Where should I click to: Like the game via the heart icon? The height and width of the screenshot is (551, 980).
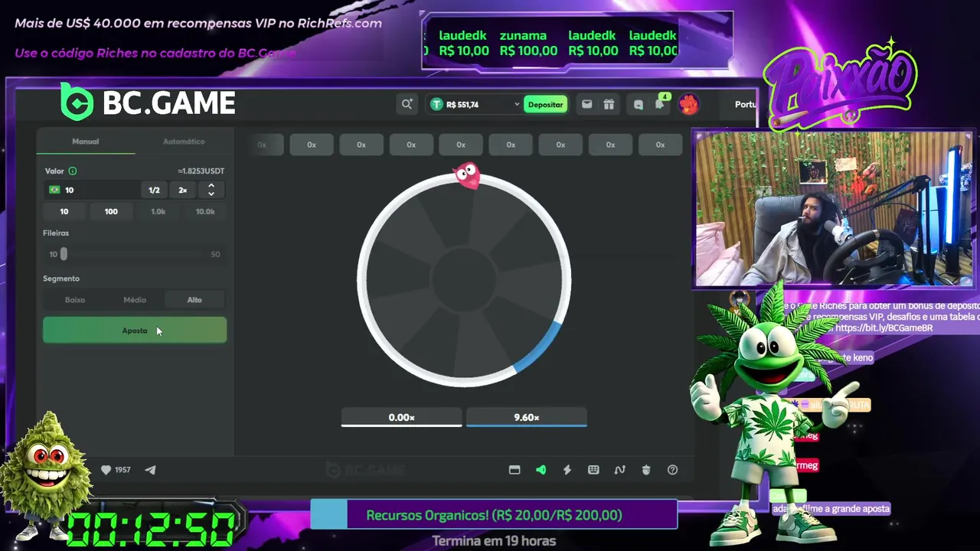106,470
